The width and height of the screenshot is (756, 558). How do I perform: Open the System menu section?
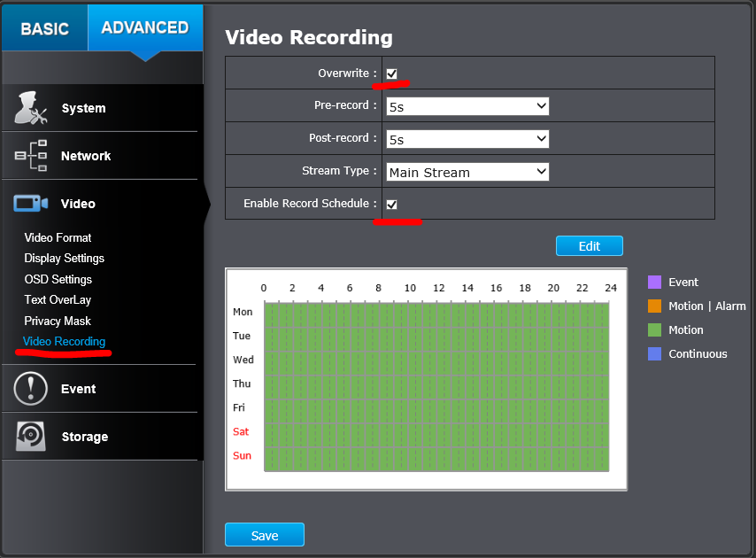click(100, 107)
